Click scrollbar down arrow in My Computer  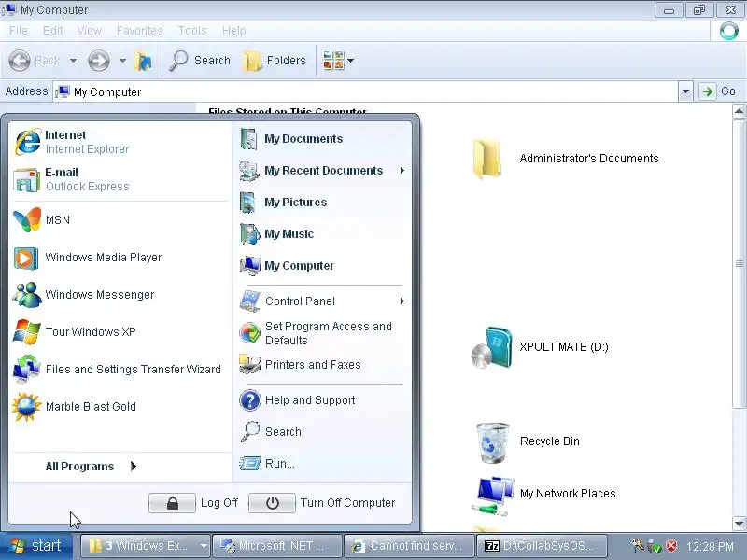(x=739, y=524)
